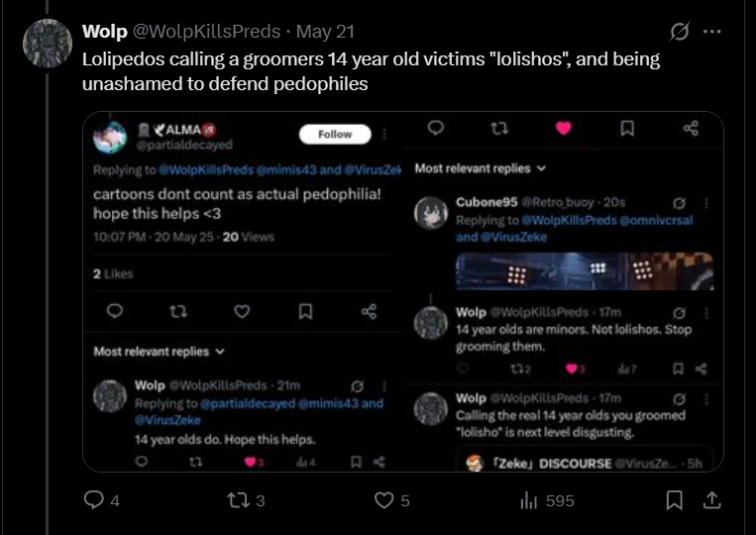
Task: Repost Wolp's tweet with 3 reposts
Action: (238, 500)
